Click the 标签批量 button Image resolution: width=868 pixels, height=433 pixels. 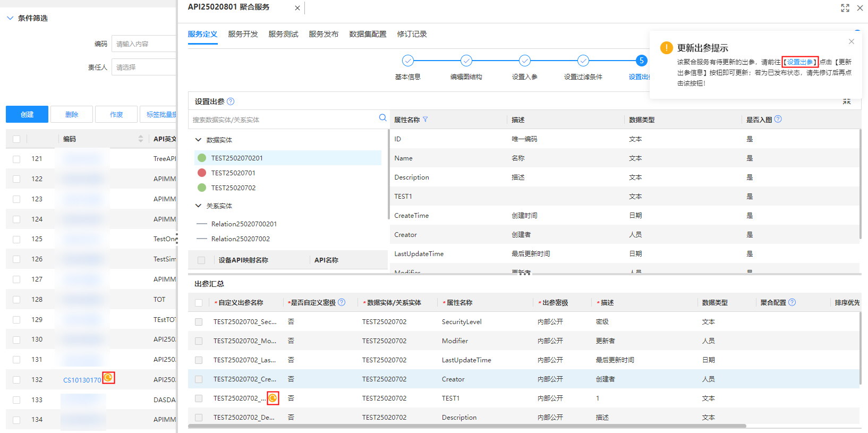[x=158, y=114]
